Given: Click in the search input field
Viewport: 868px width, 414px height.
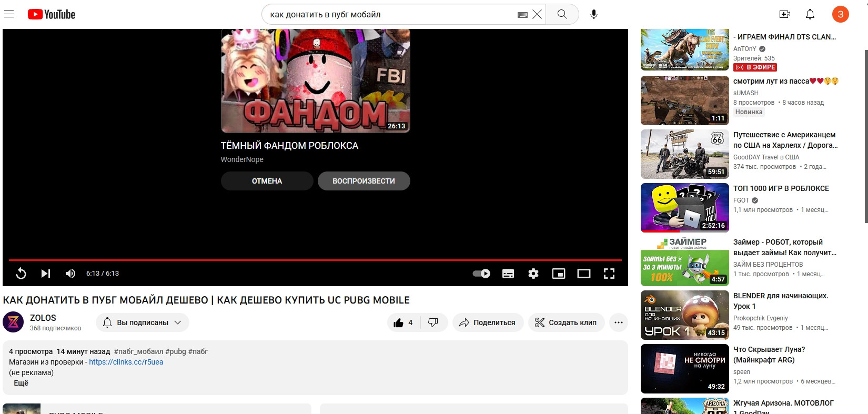Looking at the screenshot, I should [389, 14].
